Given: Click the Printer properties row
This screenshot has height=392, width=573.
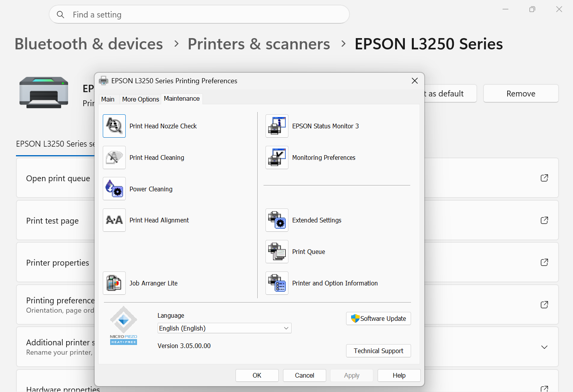Looking at the screenshot, I should [x=287, y=262].
